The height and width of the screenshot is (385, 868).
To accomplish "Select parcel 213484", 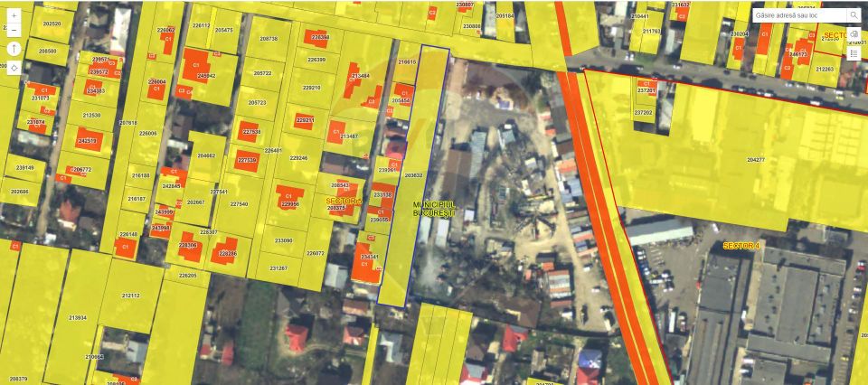I will (x=361, y=75).
